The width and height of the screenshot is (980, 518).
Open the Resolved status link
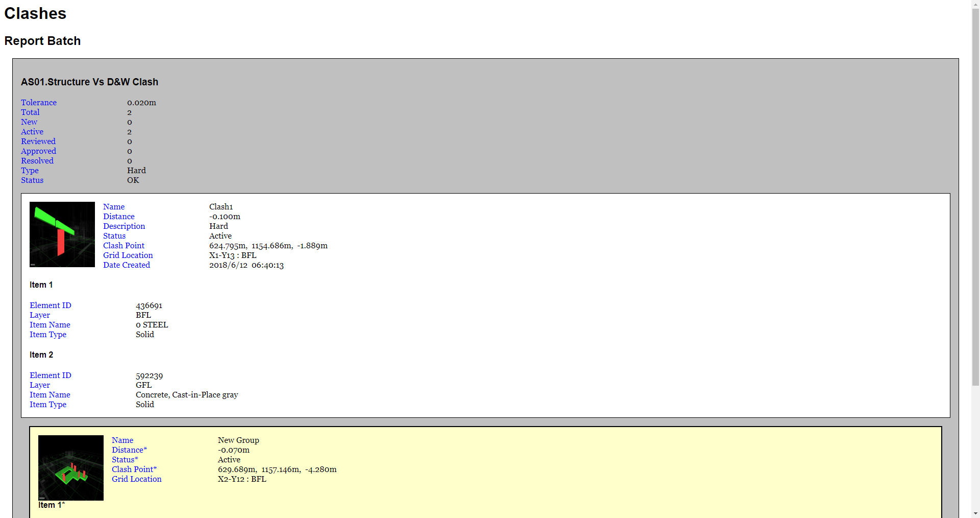(x=37, y=160)
